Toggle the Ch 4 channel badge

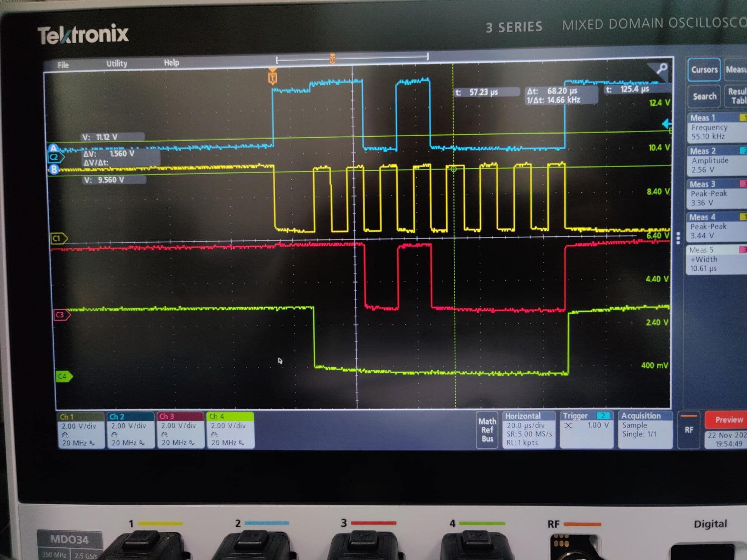[x=229, y=430]
